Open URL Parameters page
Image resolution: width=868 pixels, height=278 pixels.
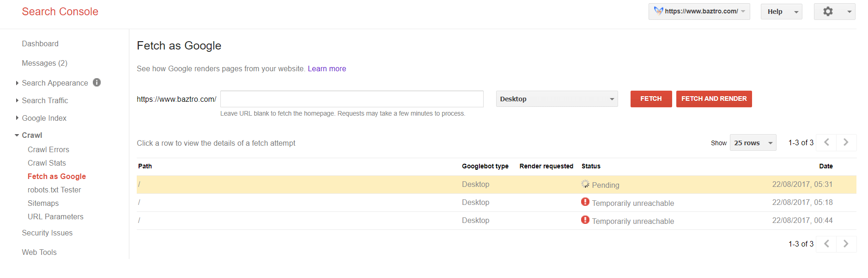(x=55, y=216)
